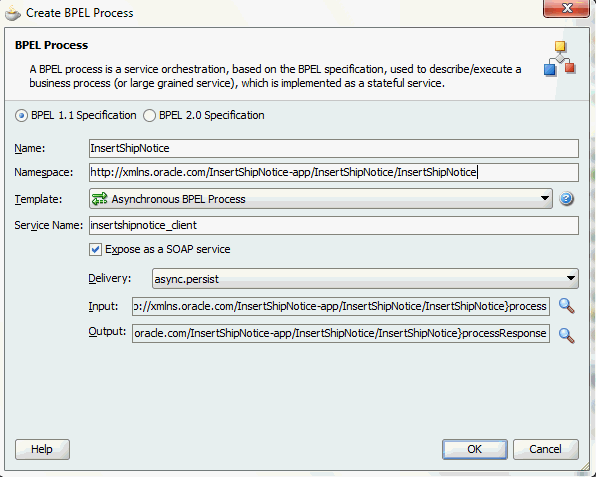Image resolution: width=596 pixels, height=477 pixels.
Task: Click the BPEL process diagram icon
Action: click(560, 58)
